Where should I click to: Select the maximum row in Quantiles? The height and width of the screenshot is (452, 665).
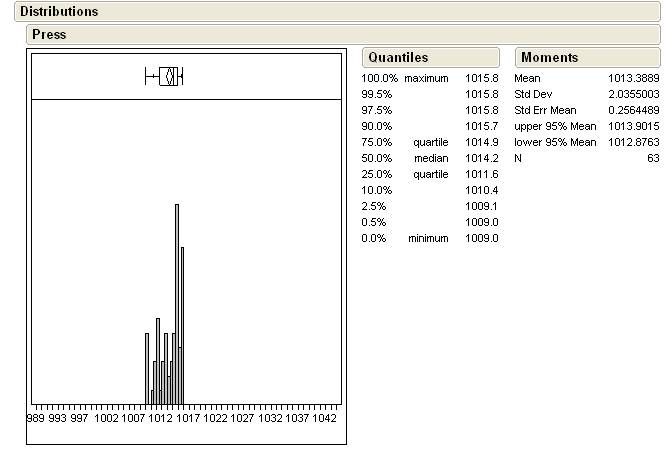point(428,78)
